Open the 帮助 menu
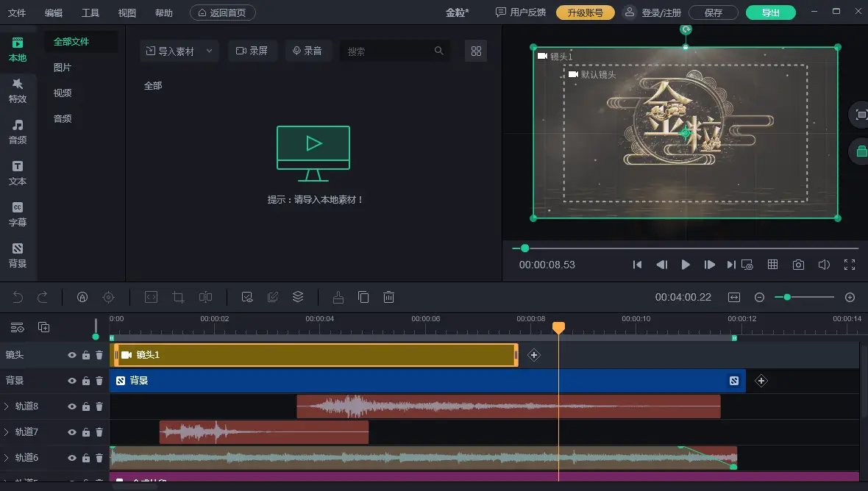Viewport: 868px width, 491px height. tap(164, 12)
